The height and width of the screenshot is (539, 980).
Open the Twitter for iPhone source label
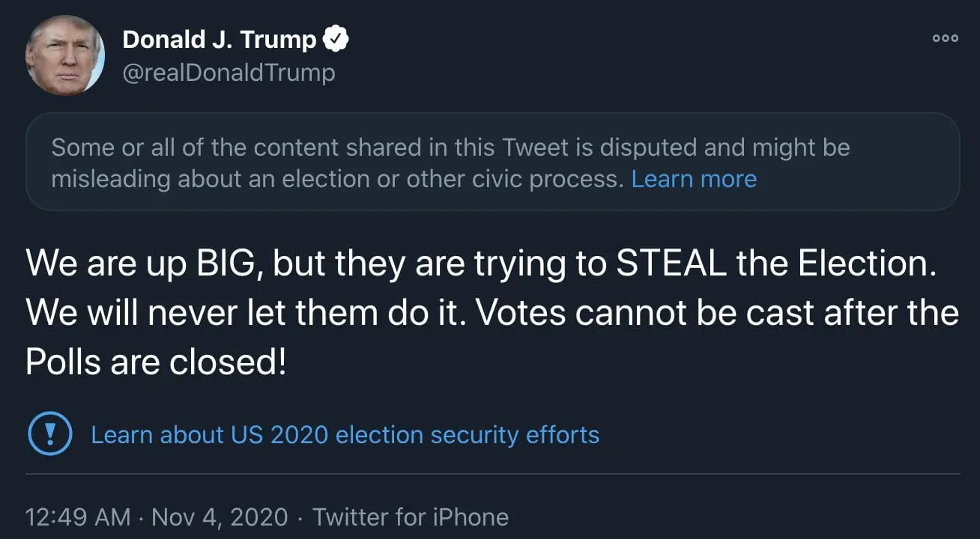point(410,517)
